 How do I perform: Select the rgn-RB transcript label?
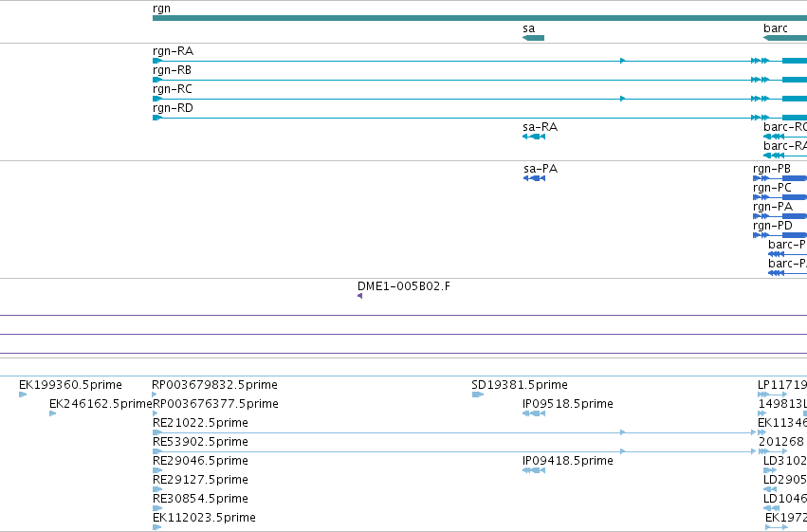172,70
